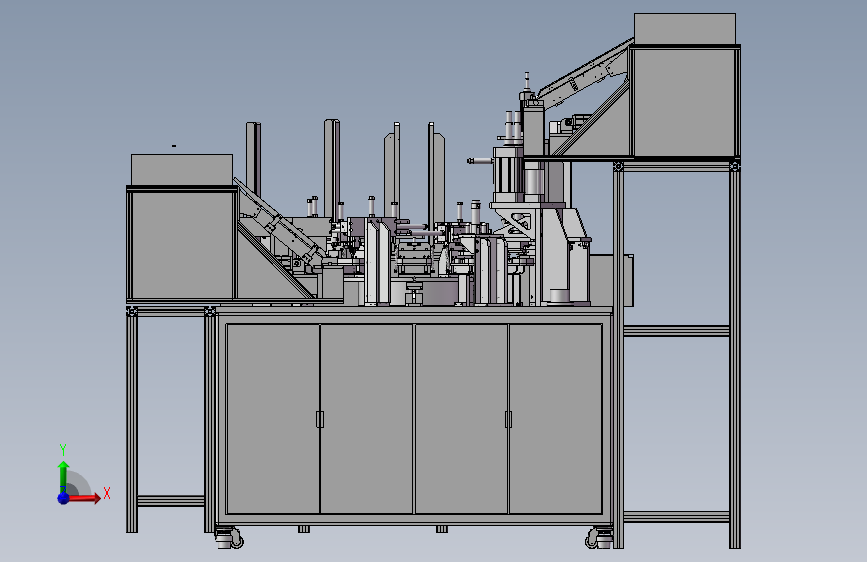This screenshot has height=562, width=867.
Task: Select the rightmost cabinet door panel
Action: point(556,419)
